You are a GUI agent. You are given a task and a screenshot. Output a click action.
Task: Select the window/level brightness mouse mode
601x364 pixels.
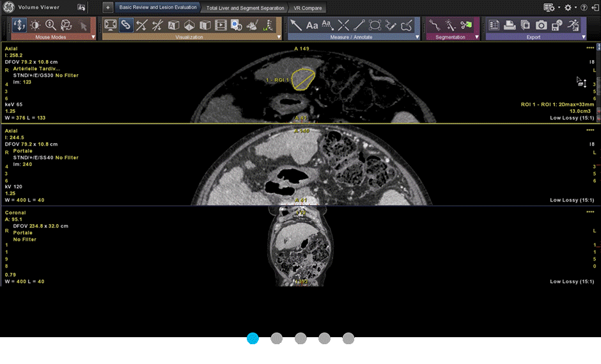[35, 26]
